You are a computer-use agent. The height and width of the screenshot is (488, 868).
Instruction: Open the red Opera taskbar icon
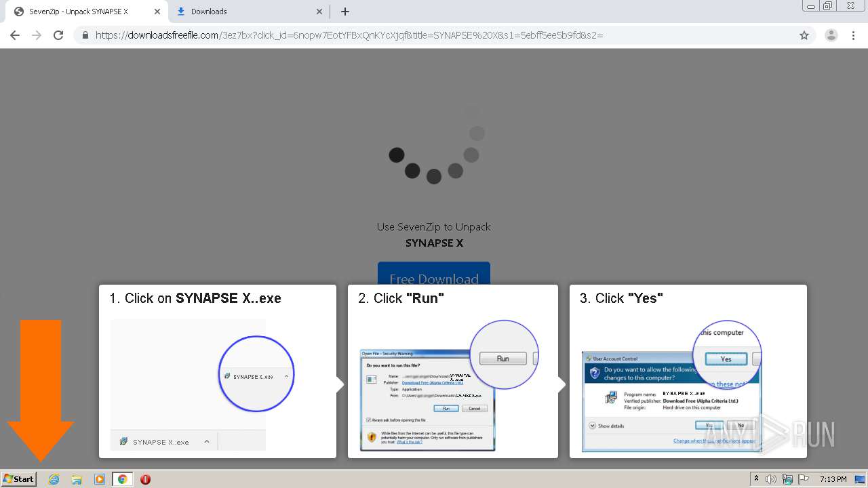pyautogui.click(x=145, y=479)
